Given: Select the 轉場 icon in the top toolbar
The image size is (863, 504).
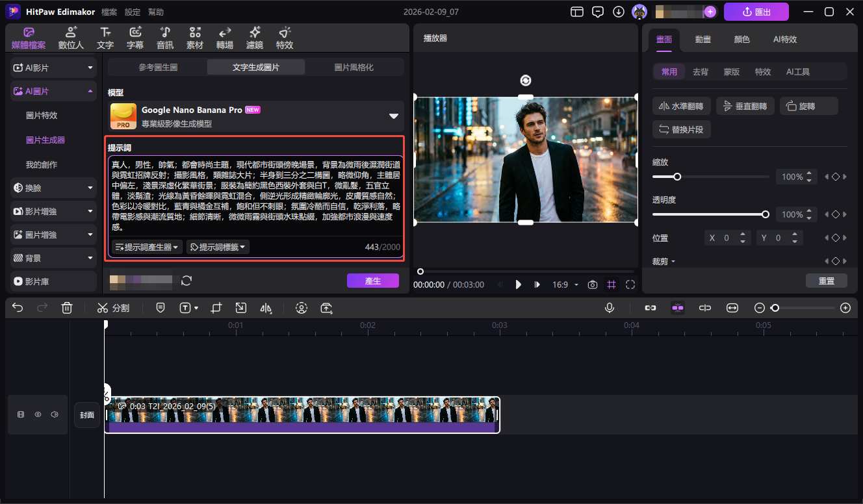Looking at the screenshot, I should click(224, 36).
